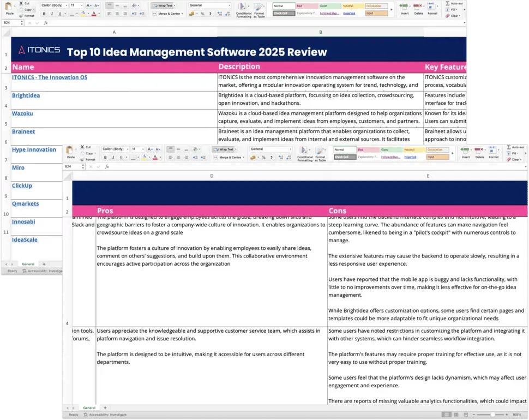Click the Cut scissors icon in the front window
Viewport: 529px width, 420px height.
click(82, 147)
